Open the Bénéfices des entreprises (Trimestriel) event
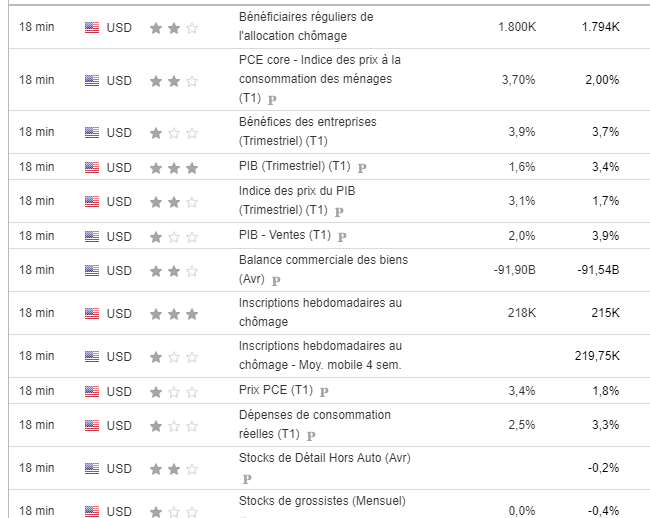This screenshot has height=518, width=650. tap(307, 131)
